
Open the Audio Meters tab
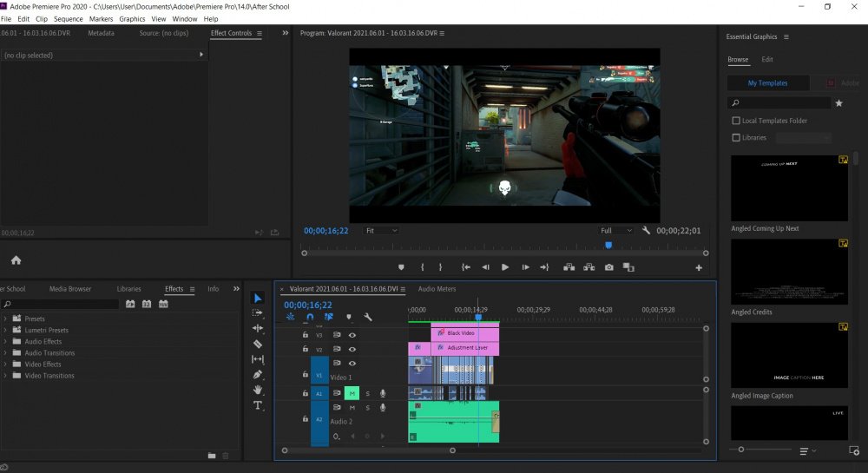coord(437,289)
